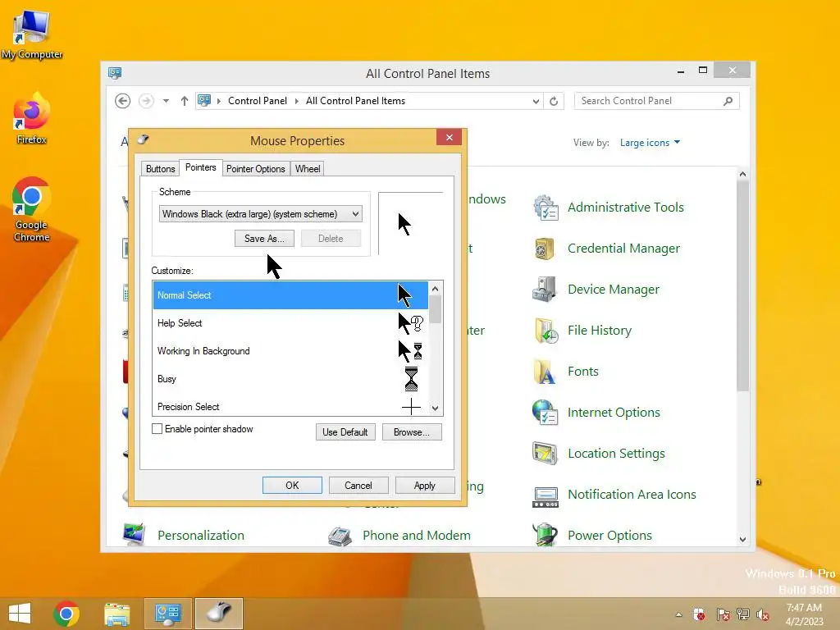Click the All Control Panel Items breadcrumb
Screen dimensions: 840x630
[x=355, y=101]
